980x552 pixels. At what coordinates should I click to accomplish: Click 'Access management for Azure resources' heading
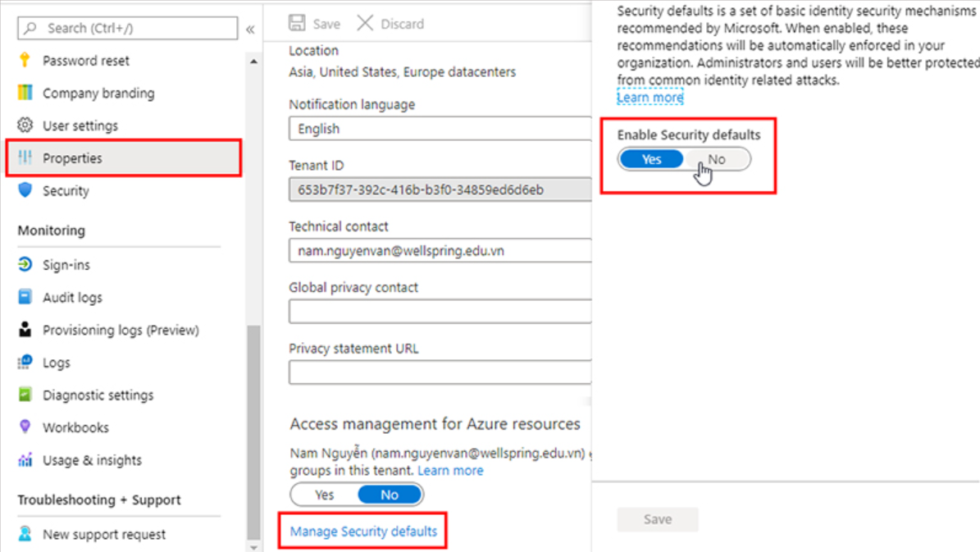pyautogui.click(x=435, y=424)
